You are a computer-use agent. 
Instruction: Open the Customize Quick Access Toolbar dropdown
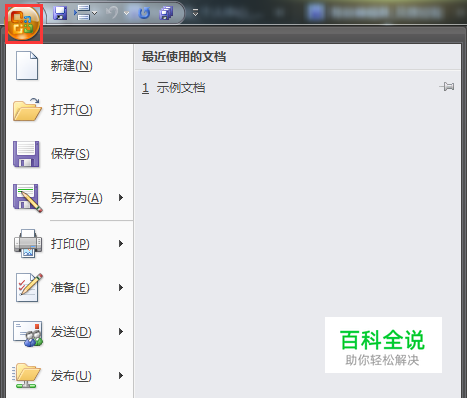(x=195, y=13)
